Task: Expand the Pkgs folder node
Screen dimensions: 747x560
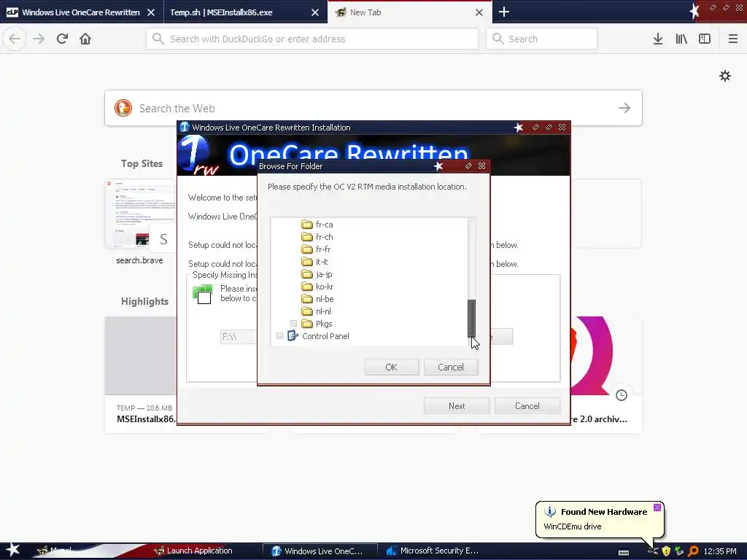Action: 293,323
